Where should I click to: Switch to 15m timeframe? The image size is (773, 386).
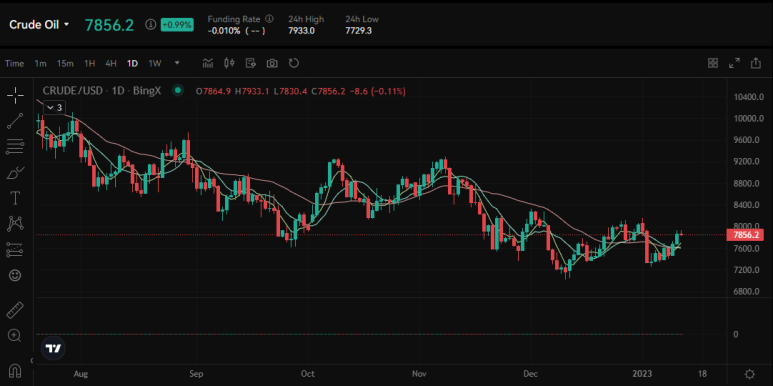point(65,63)
